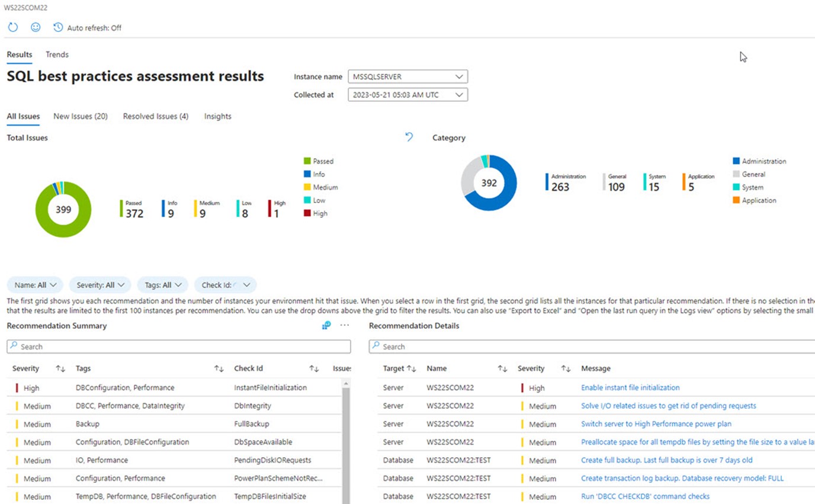Sort Recommendation Details by Target column
The image size is (815, 504).
tap(412, 368)
